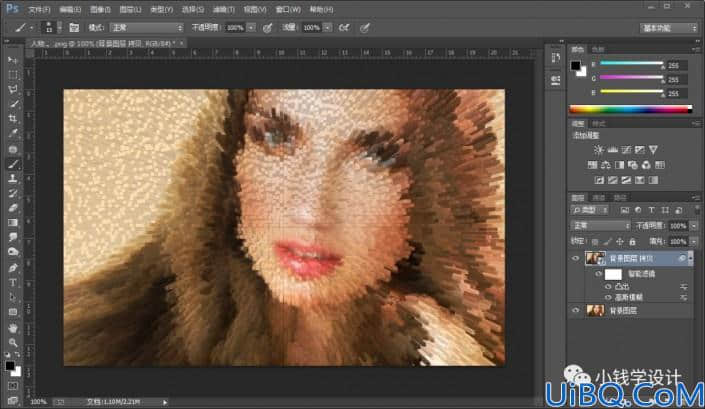Screen dimensions: 705x409
Task: Hide the bottom background layer eye
Action: point(576,311)
